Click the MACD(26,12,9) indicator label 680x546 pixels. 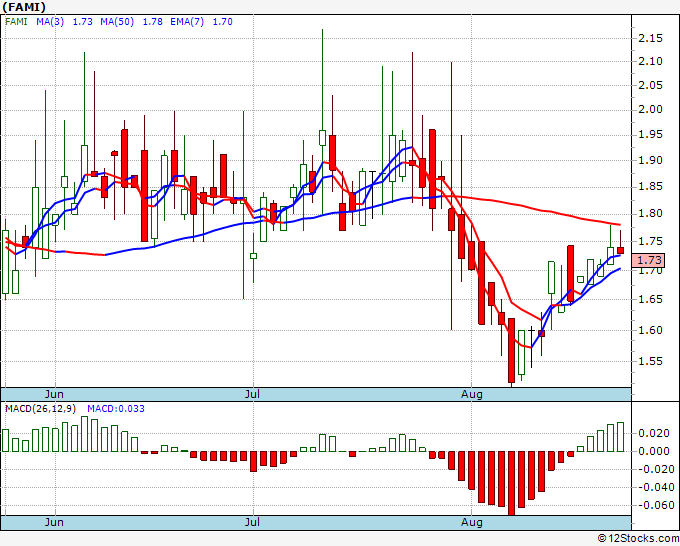[40, 409]
